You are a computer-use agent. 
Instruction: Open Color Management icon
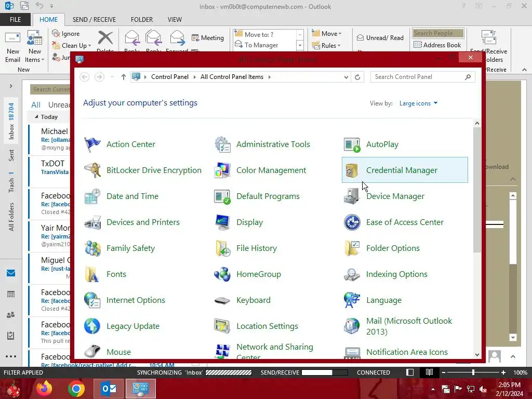coord(222,170)
